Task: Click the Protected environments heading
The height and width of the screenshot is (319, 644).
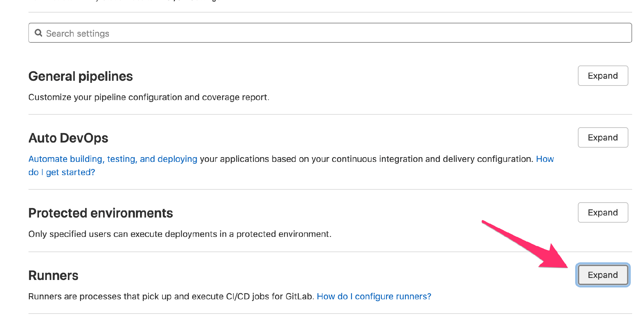Action: pos(100,213)
